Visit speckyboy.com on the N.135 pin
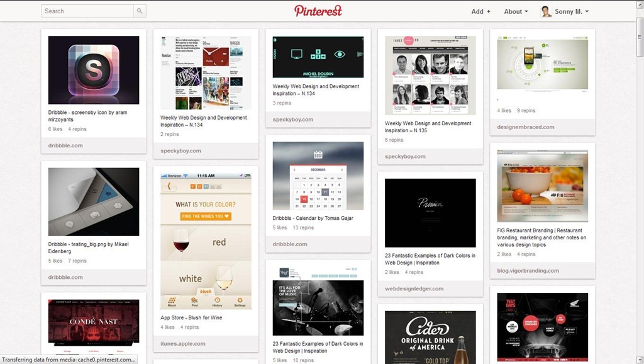This screenshot has height=364, width=644. tap(405, 156)
